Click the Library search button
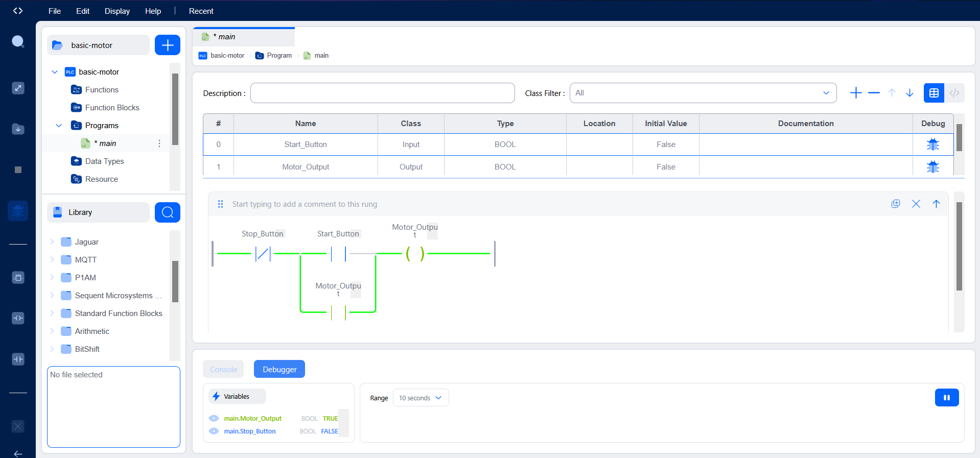 point(168,212)
